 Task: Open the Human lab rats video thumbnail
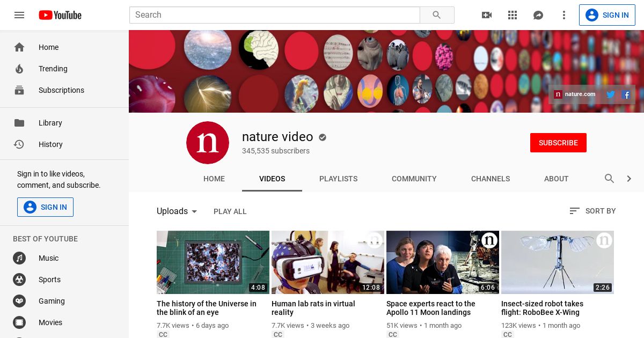(328, 262)
